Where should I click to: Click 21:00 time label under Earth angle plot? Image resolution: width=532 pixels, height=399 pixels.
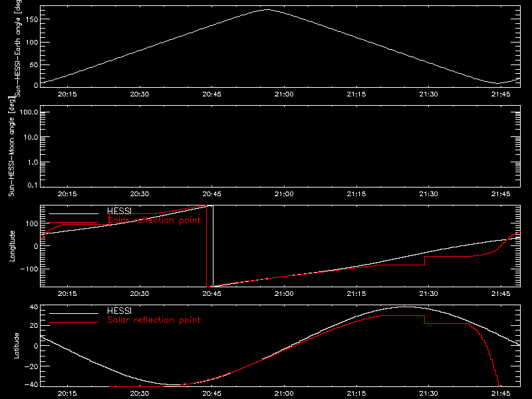click(x=284, y=94)
